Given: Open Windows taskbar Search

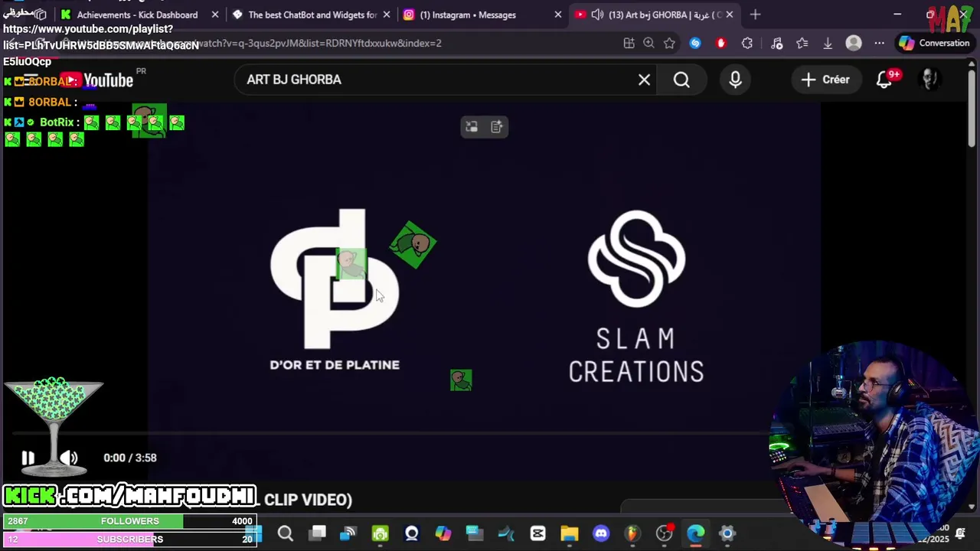Looking at the screenshot, I should pos(285,533).
